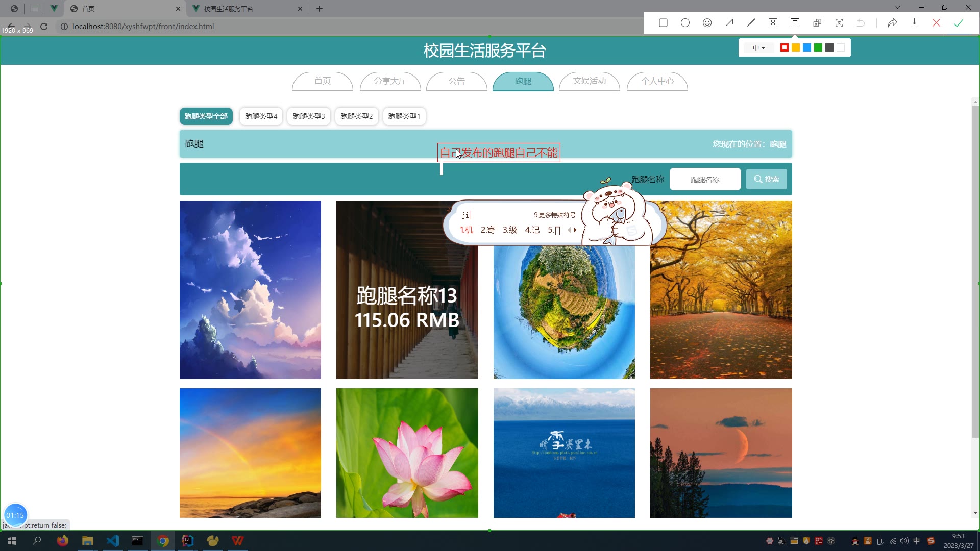Open the 分享大厅 navigation tab
980x551 pixels.
click(390, 81)
